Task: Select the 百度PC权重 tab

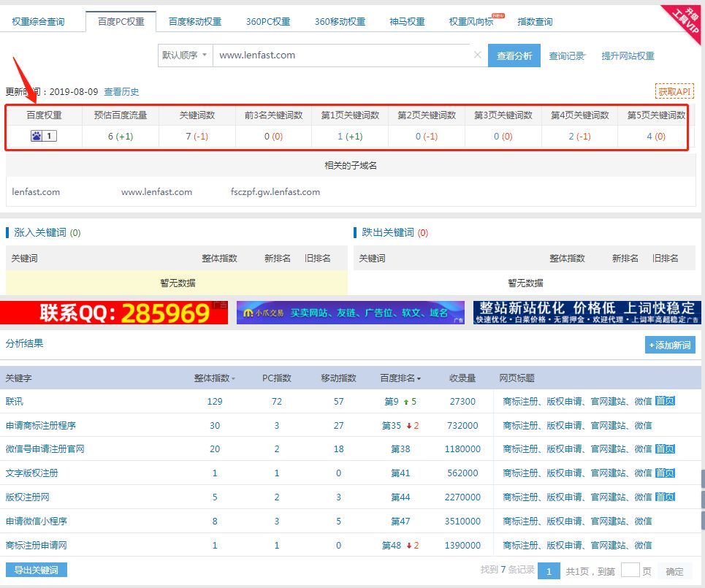Action: coord(121,22)
